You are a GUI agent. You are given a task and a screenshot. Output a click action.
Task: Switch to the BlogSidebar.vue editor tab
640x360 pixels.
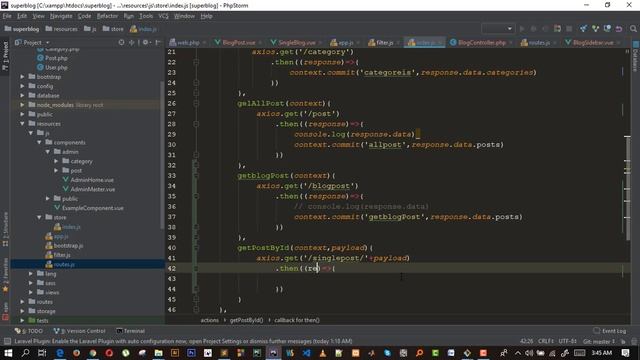click(593, 42)
